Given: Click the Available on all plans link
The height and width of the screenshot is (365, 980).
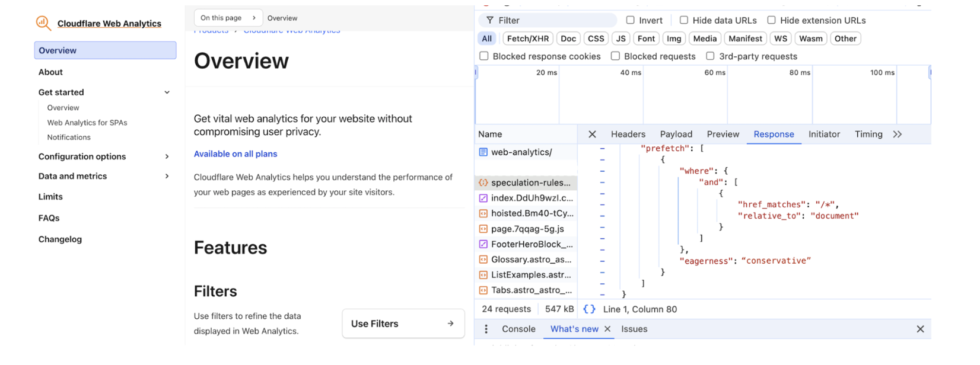Looking at the screenshot, I should [236, 154].
